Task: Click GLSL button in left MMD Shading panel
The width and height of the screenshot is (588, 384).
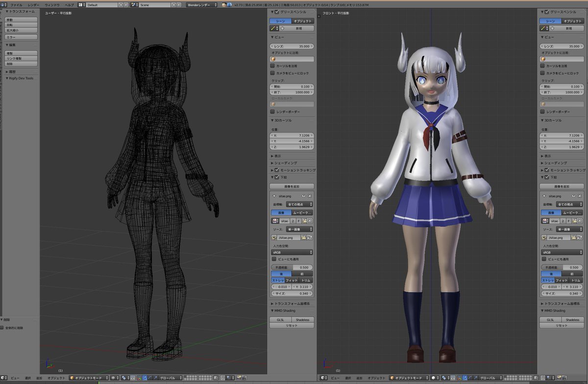Action: (x=281, y=320)
